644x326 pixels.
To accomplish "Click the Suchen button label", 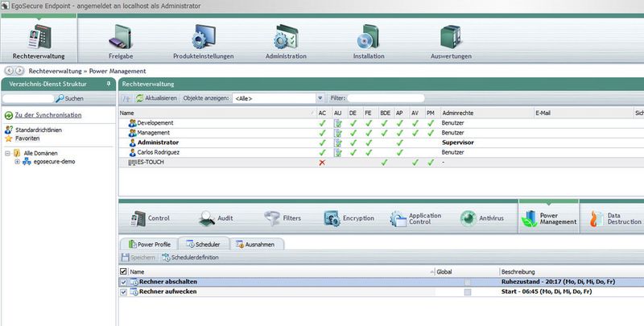I will (74, 98).
